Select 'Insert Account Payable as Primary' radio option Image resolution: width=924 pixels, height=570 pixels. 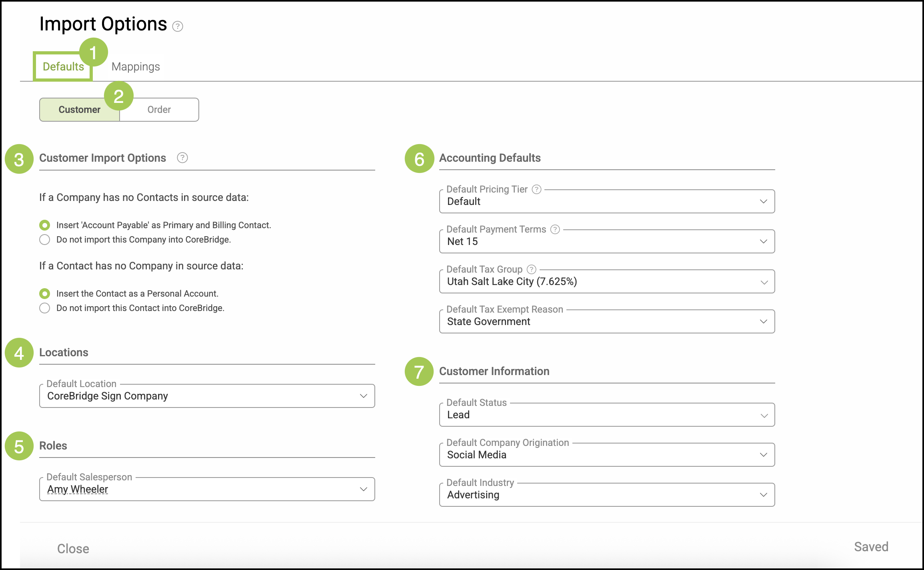[45, 225]
